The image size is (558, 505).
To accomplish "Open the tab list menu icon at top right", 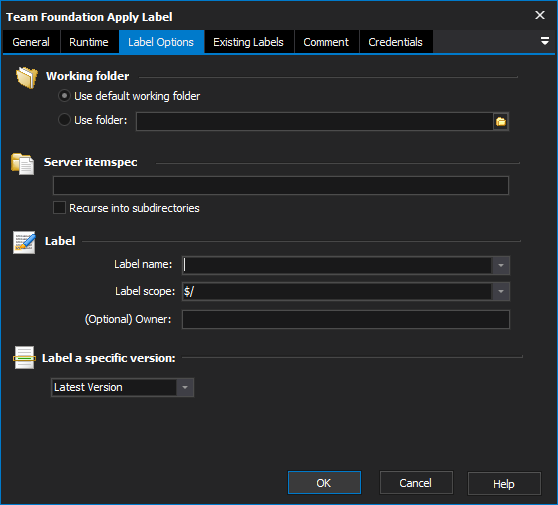I will [x=544, y=41].
